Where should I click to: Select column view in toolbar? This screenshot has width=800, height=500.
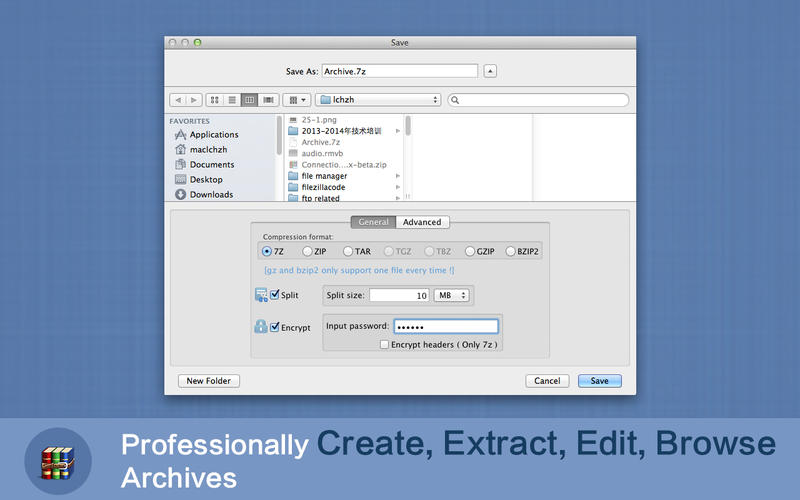250,100
